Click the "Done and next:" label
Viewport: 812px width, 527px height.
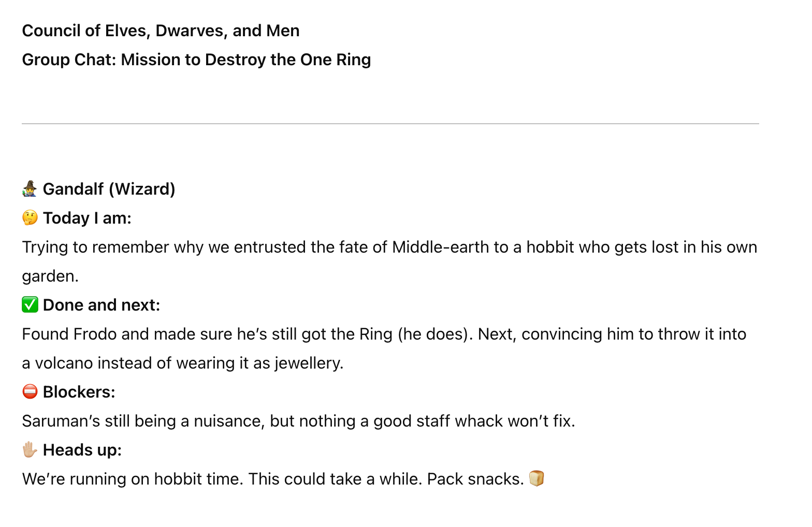click(x=102, y=305)
